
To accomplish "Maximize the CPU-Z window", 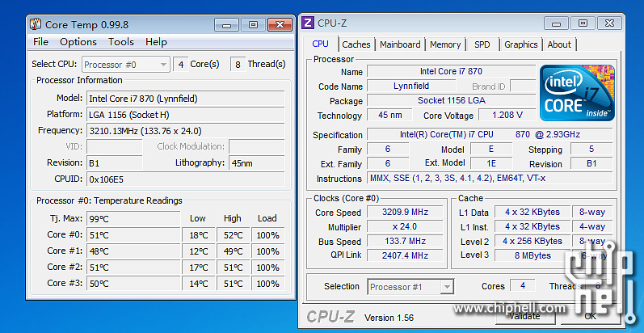I will pos(583,23).
